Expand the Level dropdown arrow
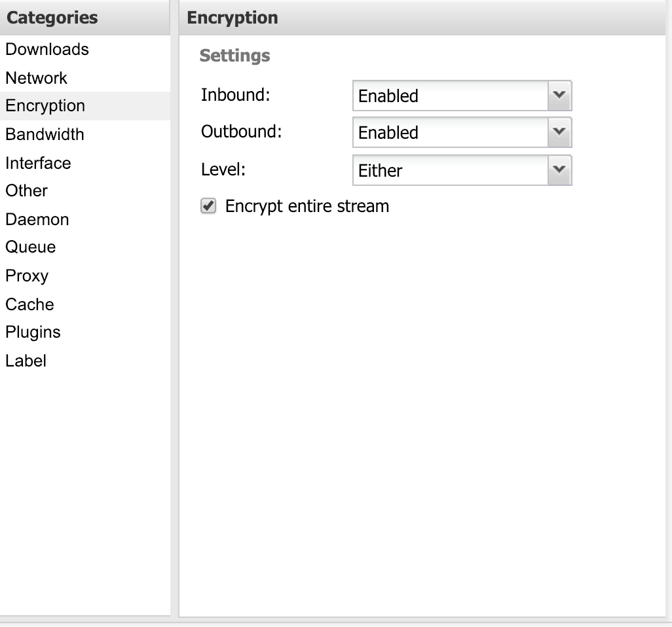672x627 pixels. (559, 170)
